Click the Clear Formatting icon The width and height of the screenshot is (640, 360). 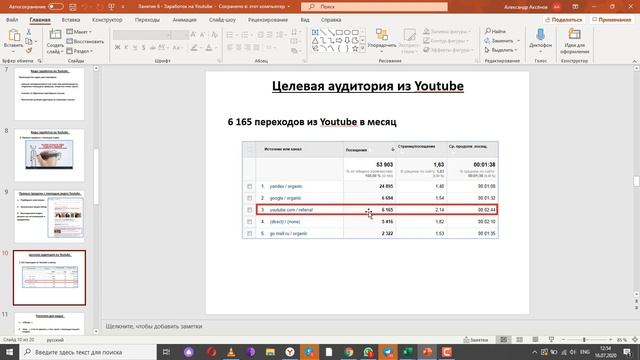(x=214, y=36)
